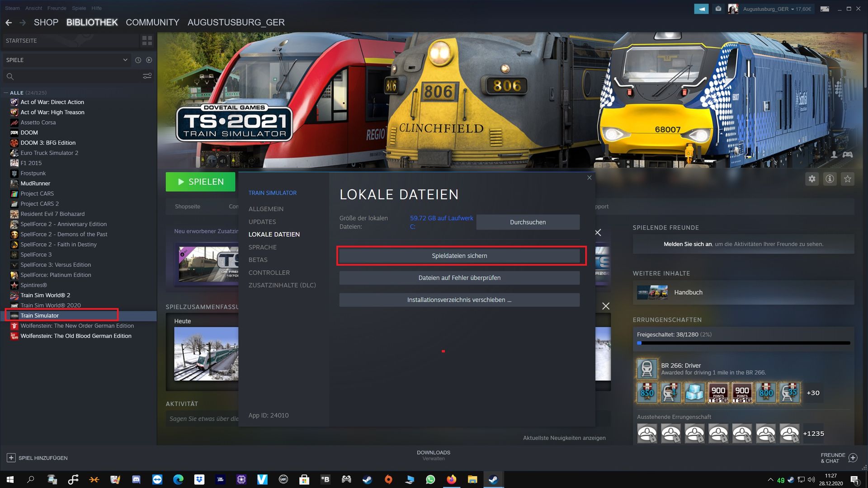
Task: Click Spieldateien sichern button
Action: (459, 256)
